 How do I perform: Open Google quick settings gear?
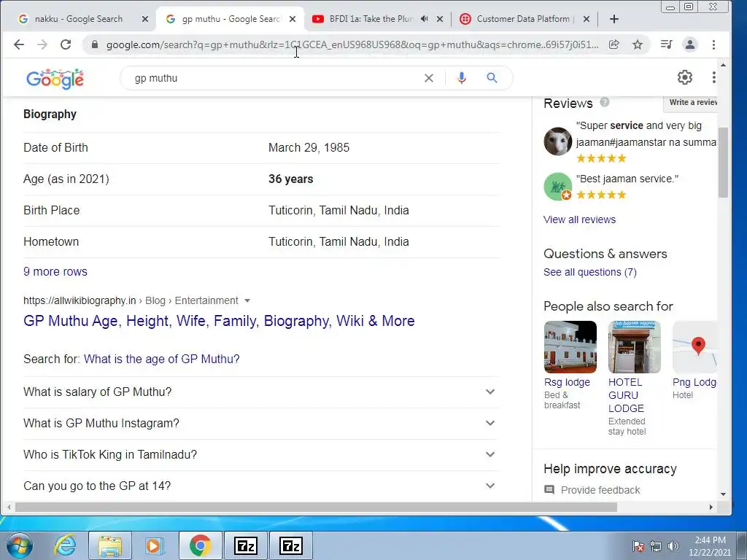pos(684,77)
